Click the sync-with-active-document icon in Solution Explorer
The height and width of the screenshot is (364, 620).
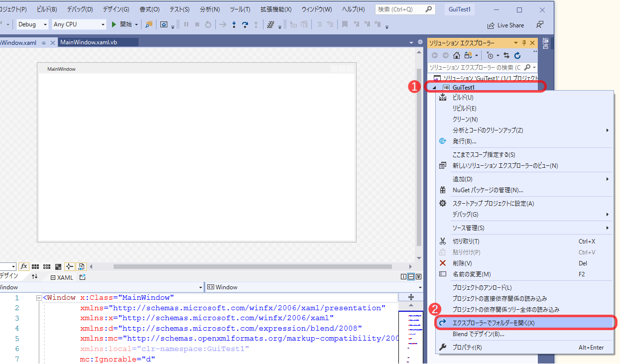(x=507, y=55)
